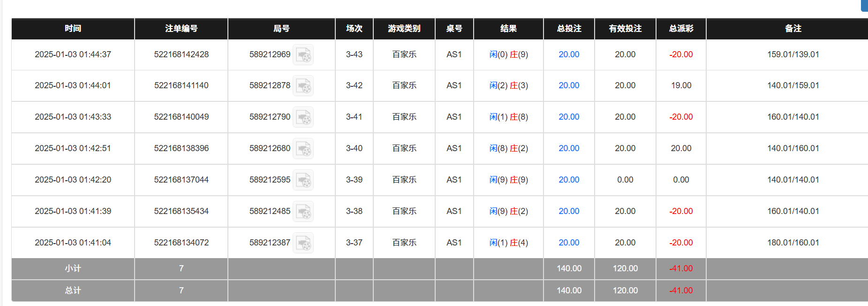Click the 小计 subtotal row

coord(72,268)
